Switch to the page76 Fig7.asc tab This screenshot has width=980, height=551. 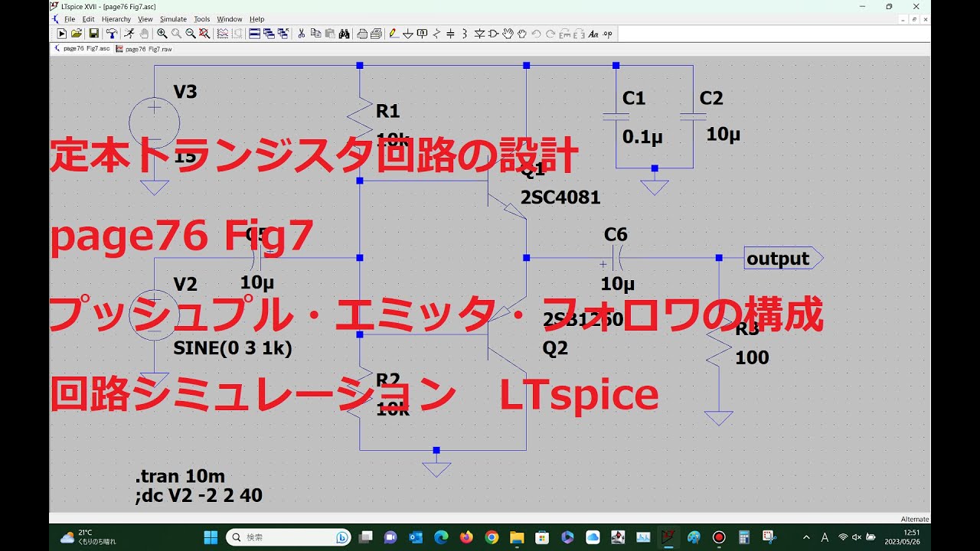tap(81, 48)
